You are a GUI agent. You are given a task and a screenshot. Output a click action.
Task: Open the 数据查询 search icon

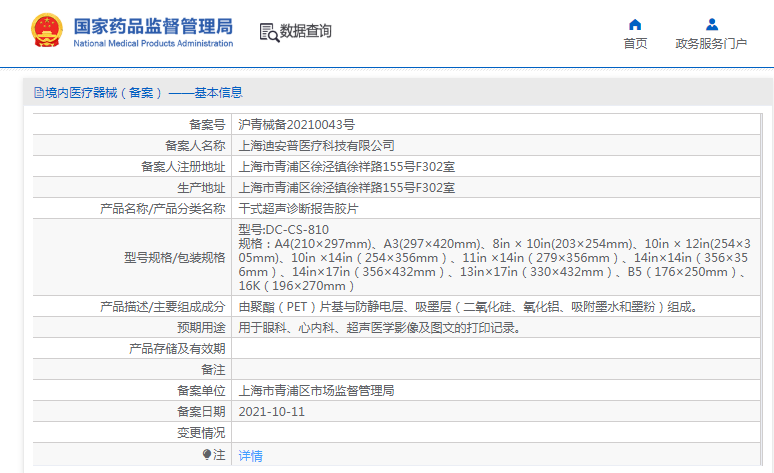coord(269,32)
